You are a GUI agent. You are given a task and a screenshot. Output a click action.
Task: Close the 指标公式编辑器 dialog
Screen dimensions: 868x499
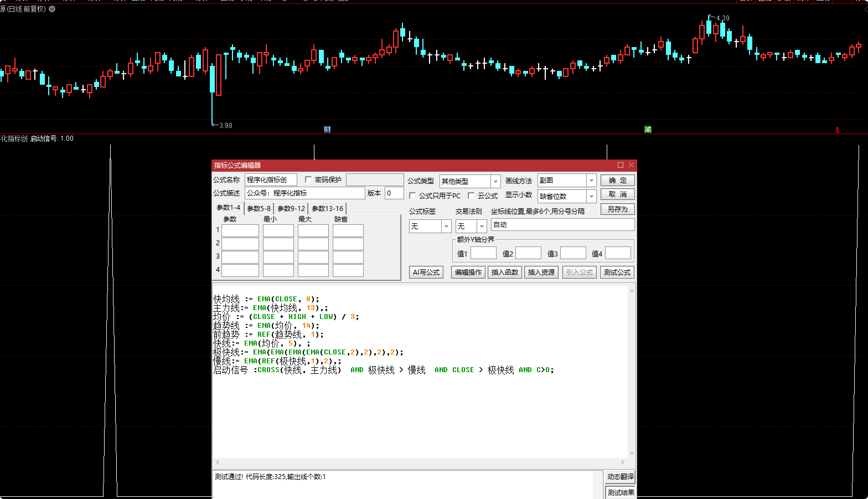coord(631,165)
